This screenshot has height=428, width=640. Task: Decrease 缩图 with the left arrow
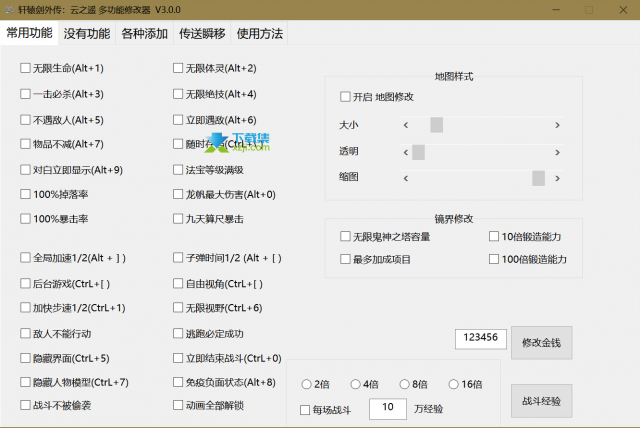coord(406,178)
